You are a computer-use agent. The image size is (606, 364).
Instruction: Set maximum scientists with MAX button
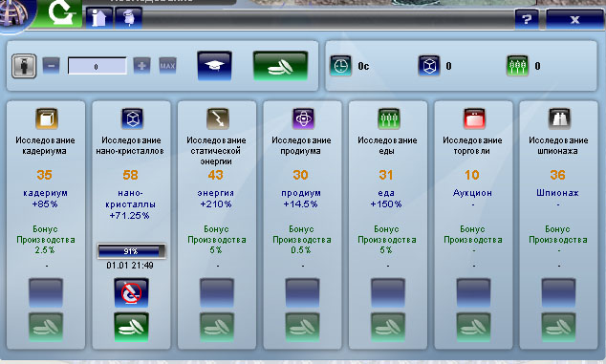coord(167,66)
